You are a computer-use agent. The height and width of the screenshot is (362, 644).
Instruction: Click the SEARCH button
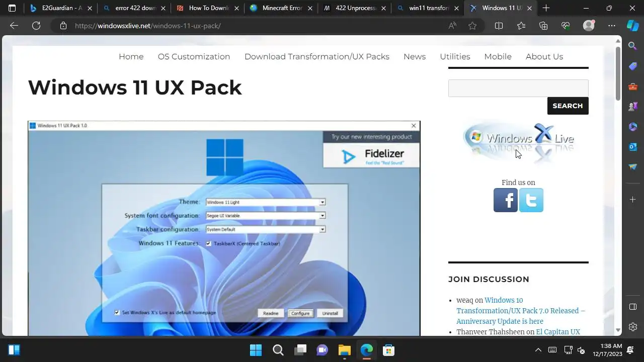click(568, 106)
